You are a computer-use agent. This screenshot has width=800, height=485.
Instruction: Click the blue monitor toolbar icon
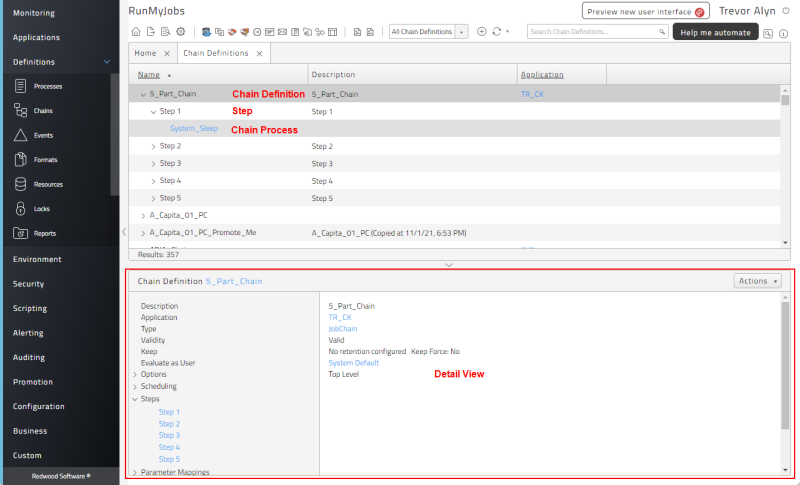point(206,32)
